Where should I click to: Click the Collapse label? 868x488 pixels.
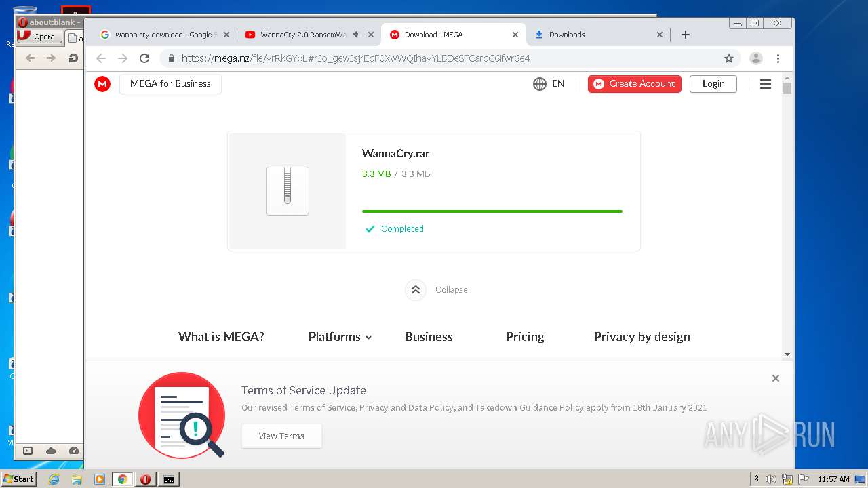point(452,290)
